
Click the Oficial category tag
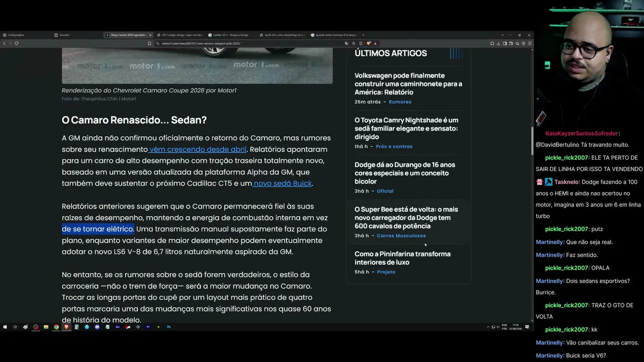pos(385,191)
